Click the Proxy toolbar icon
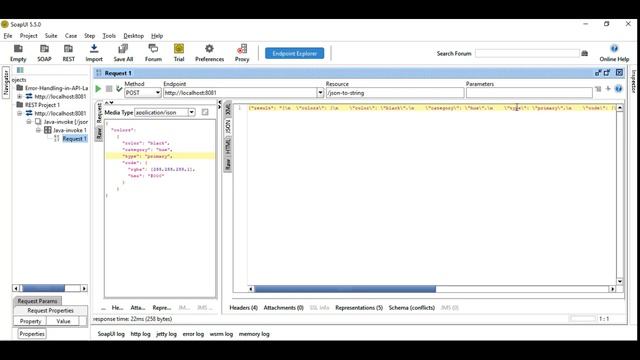640x360 pixels. point(242,53)
